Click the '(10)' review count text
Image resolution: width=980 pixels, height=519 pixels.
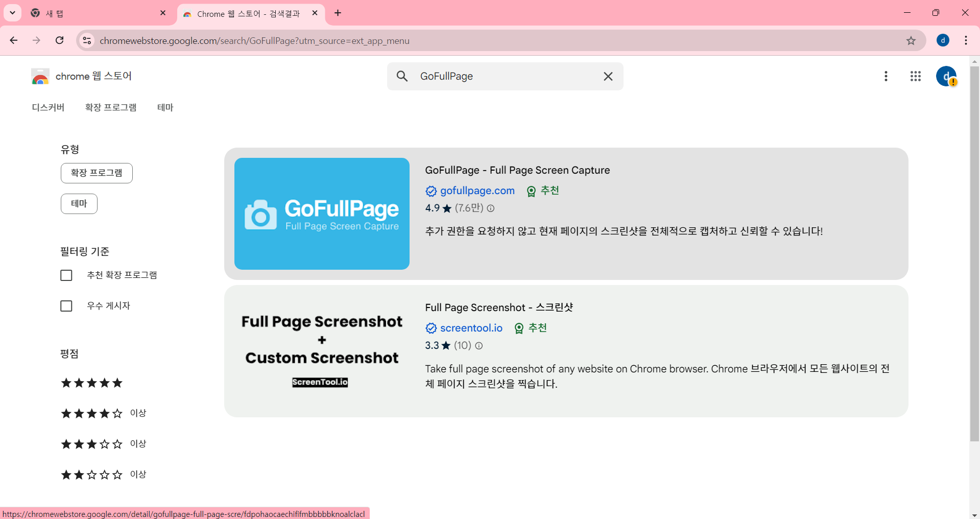[x=463, y=345]
